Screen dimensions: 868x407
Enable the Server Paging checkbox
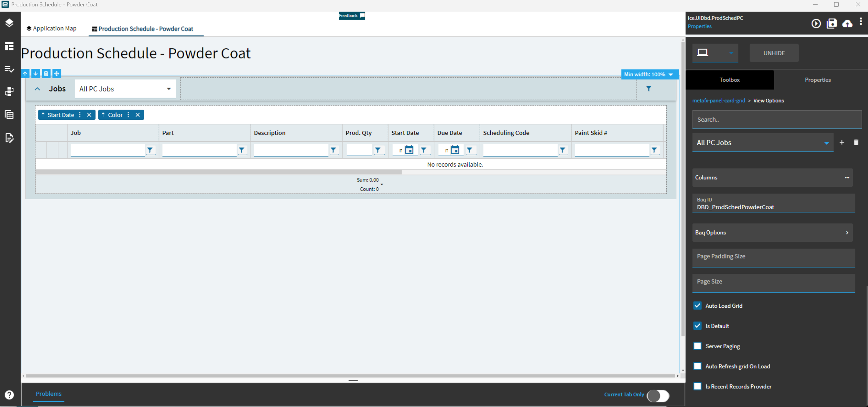pos(698,346)
